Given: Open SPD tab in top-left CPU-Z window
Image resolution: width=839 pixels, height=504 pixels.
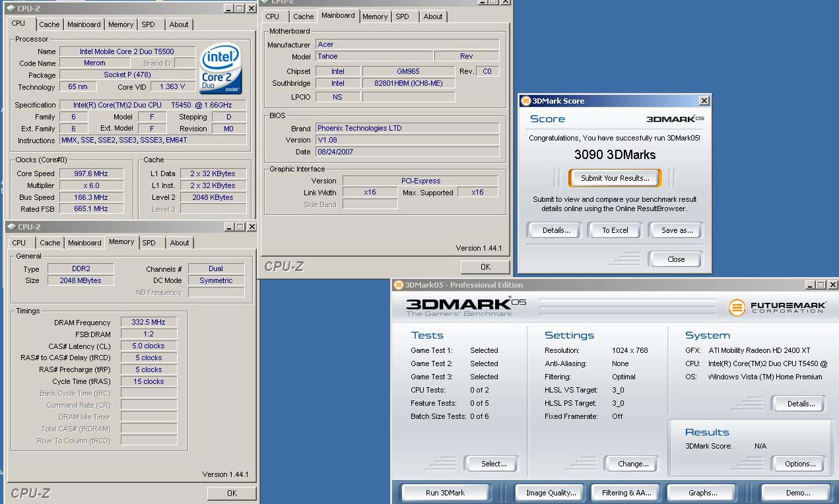Looking at the screenshot, I should point(149,24).
